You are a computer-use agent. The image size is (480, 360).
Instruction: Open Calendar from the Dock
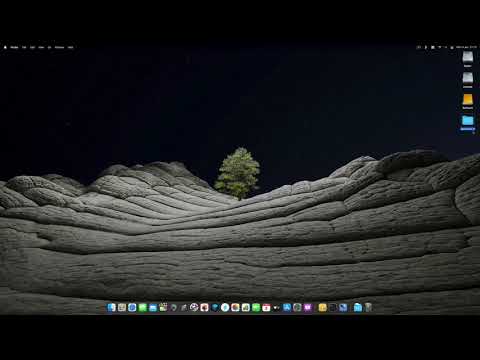click(266, 307)
